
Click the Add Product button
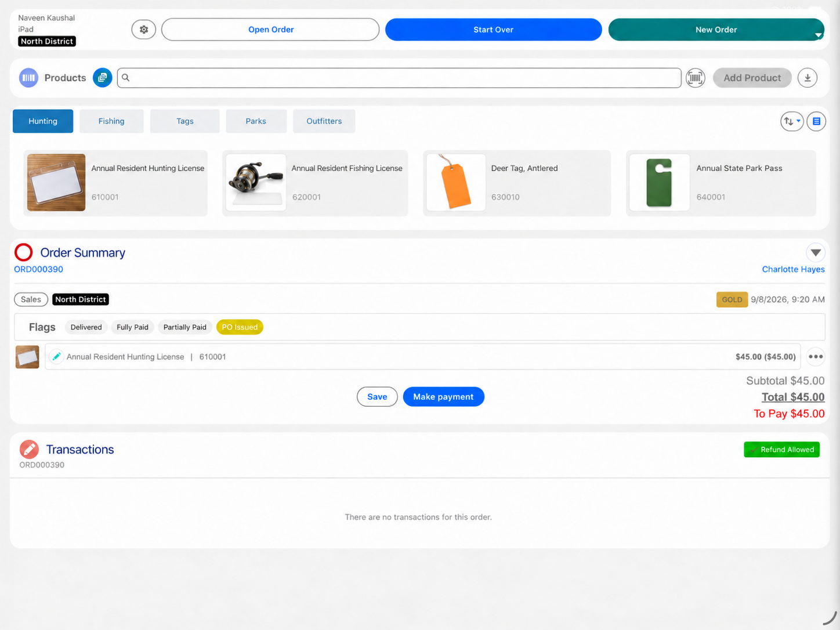[x=752, y=78]
